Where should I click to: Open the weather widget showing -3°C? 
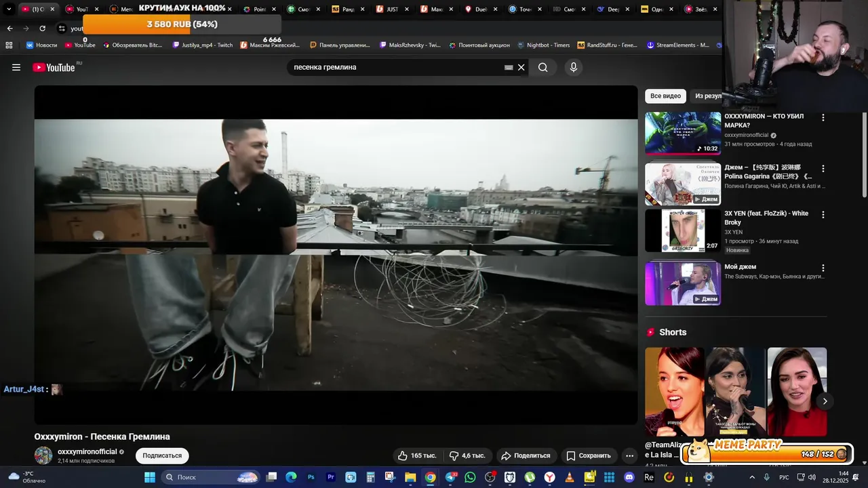(26, 477)
